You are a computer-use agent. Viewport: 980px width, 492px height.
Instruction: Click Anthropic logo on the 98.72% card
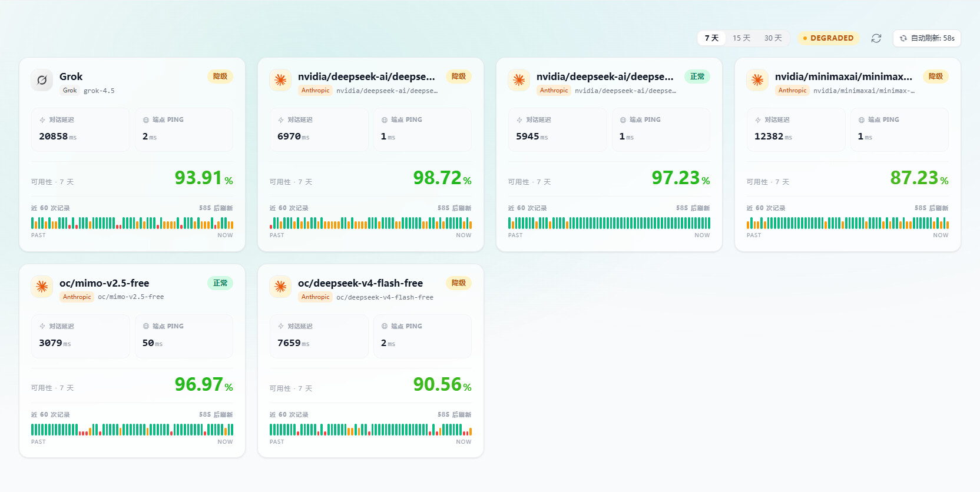tap(280, 80)
